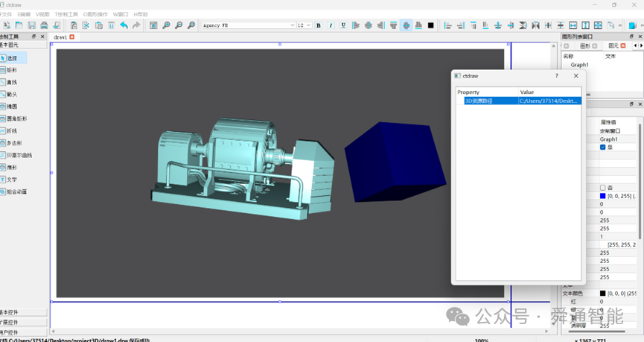Open the E编辑 Edit menu
This screenshot has height=342, width=644.
[24, 14]
